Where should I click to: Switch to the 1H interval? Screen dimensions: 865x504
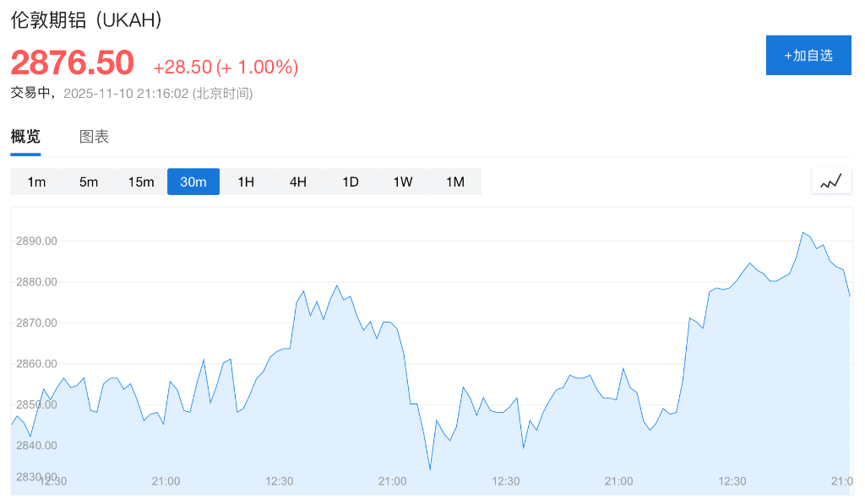246,181
